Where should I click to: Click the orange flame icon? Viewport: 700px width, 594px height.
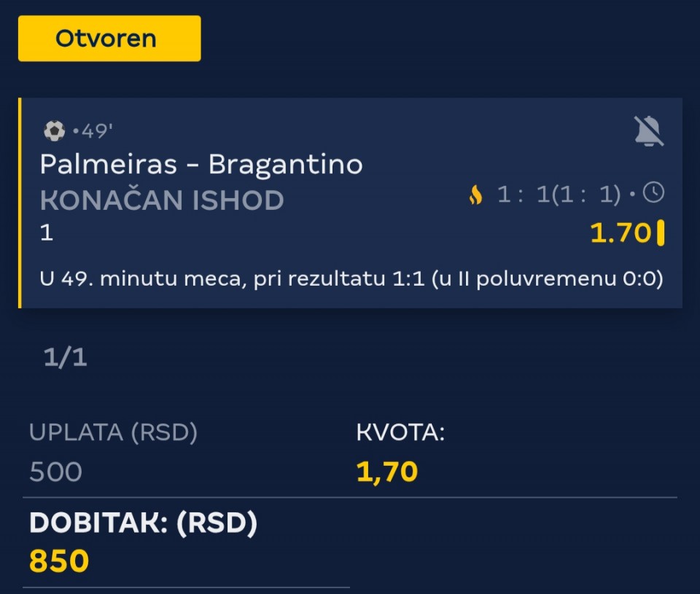tap(475, 195)
